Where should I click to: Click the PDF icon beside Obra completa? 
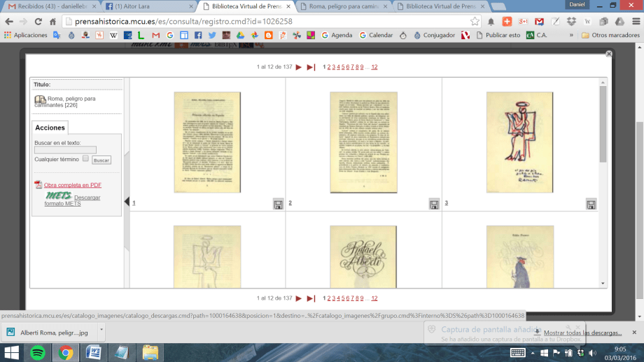point(38,185)
